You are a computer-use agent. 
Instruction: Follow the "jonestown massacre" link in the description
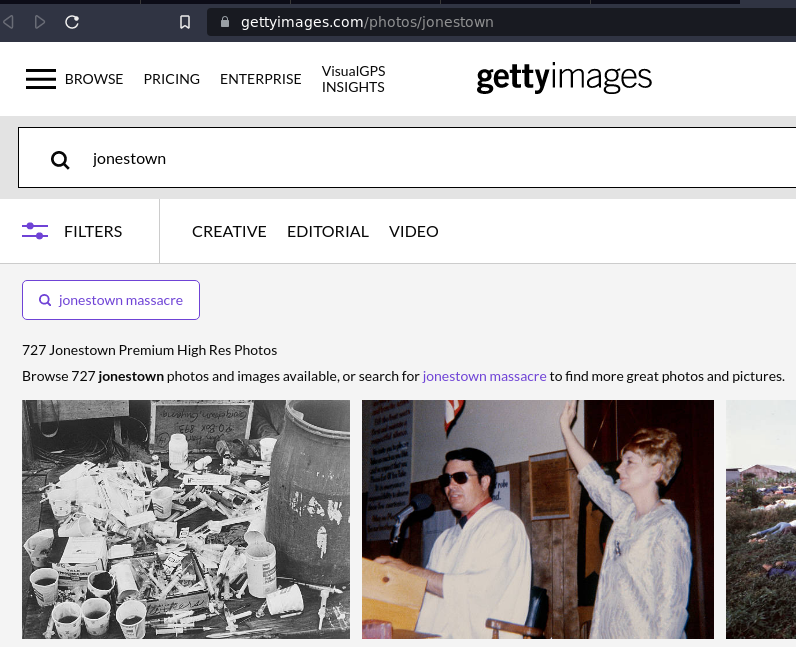point(484,376)
